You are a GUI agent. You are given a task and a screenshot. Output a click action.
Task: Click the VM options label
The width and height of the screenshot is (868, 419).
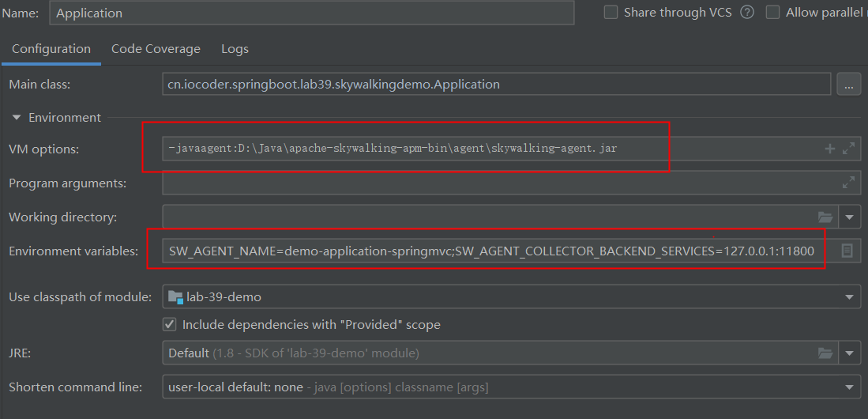coord(44,149)
